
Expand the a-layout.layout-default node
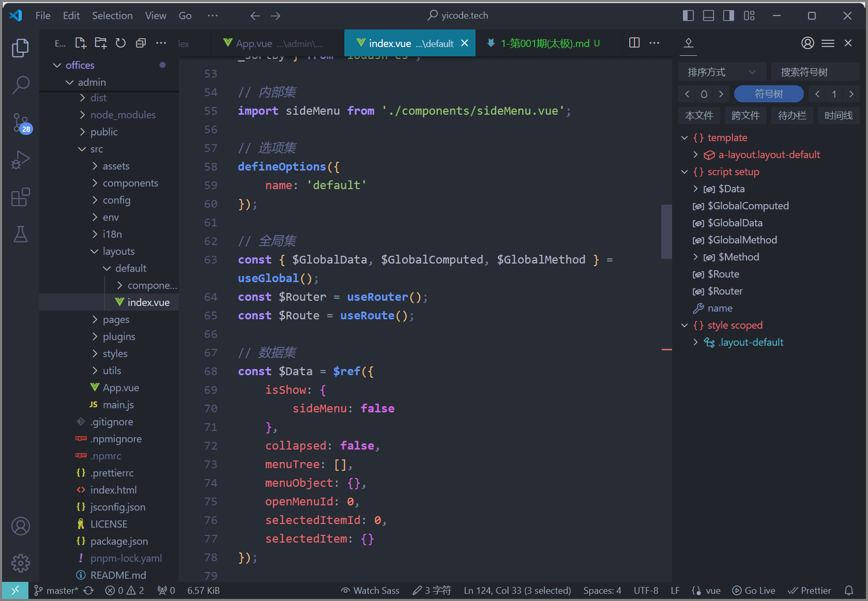(x=695, y=155)
